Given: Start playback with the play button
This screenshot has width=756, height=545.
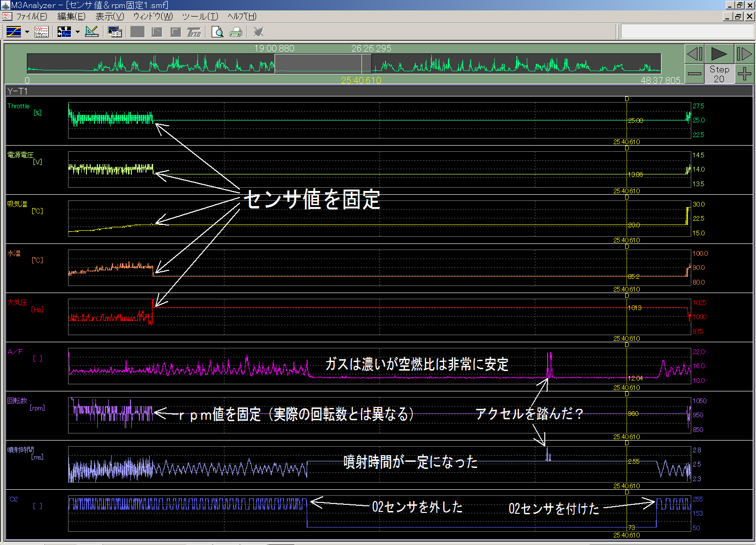Looking at the screenshot, I should tap(719, 54).
